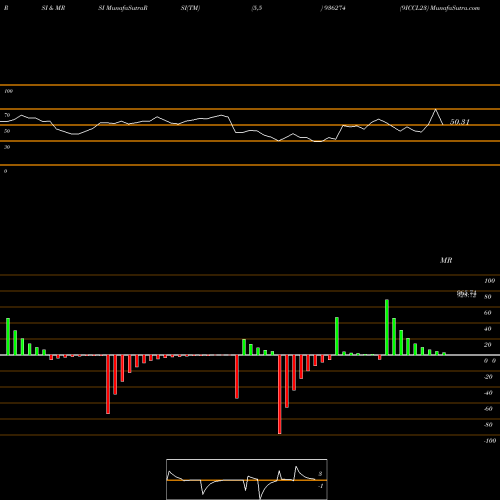The image size is (500, 500).
Task: Click the MR axis label 60
Action: pyautogui.click(x=488, y=313)
